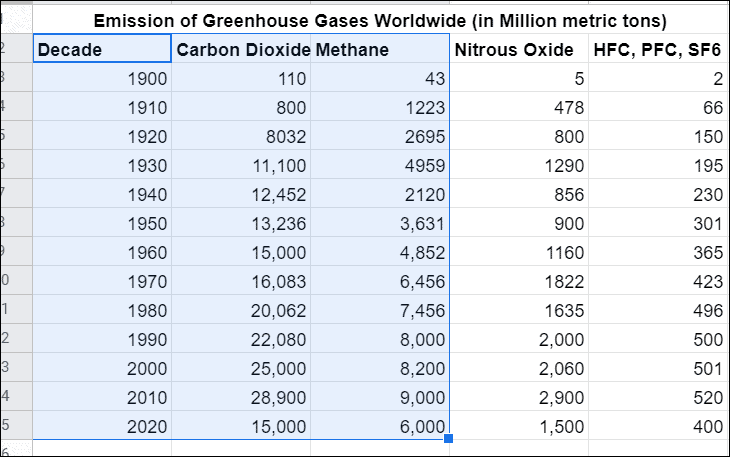This screenshot has height=457, width=730.
Task: Click Methane value 2695
Action: point(380,135)
